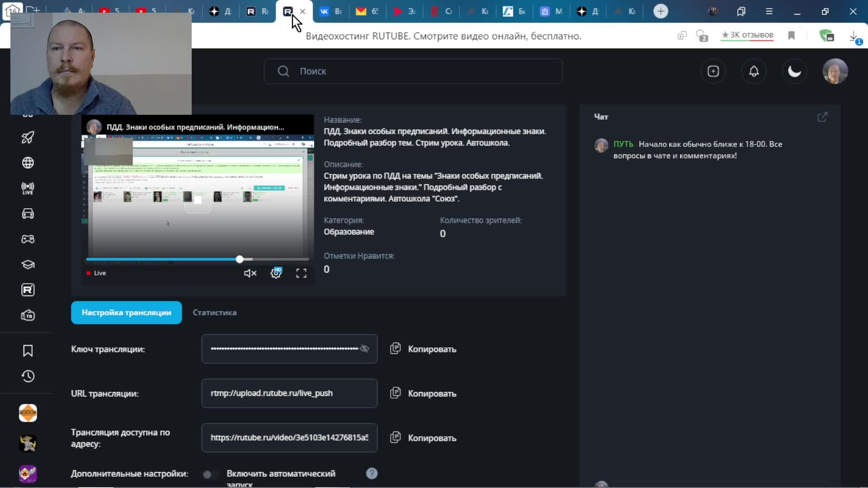Click the Live broadcast icon in sidebar
868x488 pixels.
(28, 188)
